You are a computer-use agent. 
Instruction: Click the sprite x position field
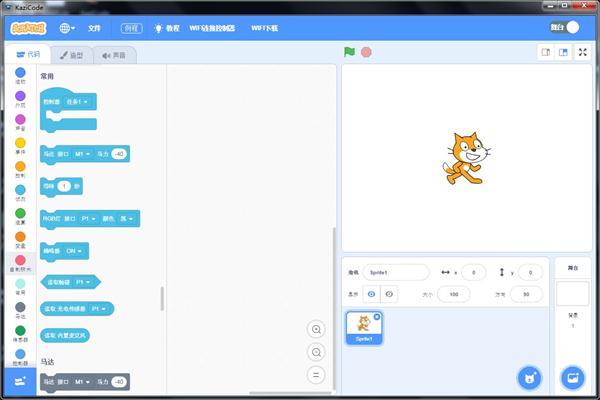[x=474, y=272]
